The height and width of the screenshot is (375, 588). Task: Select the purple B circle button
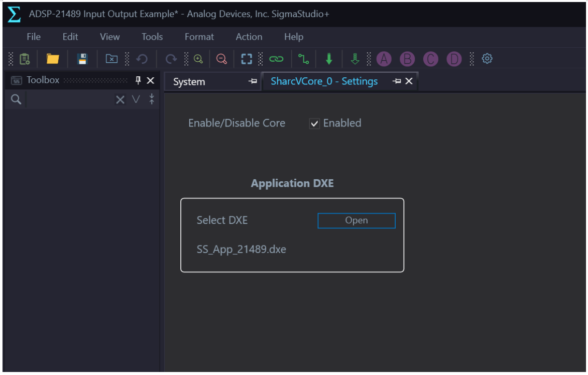click(407, 59)
